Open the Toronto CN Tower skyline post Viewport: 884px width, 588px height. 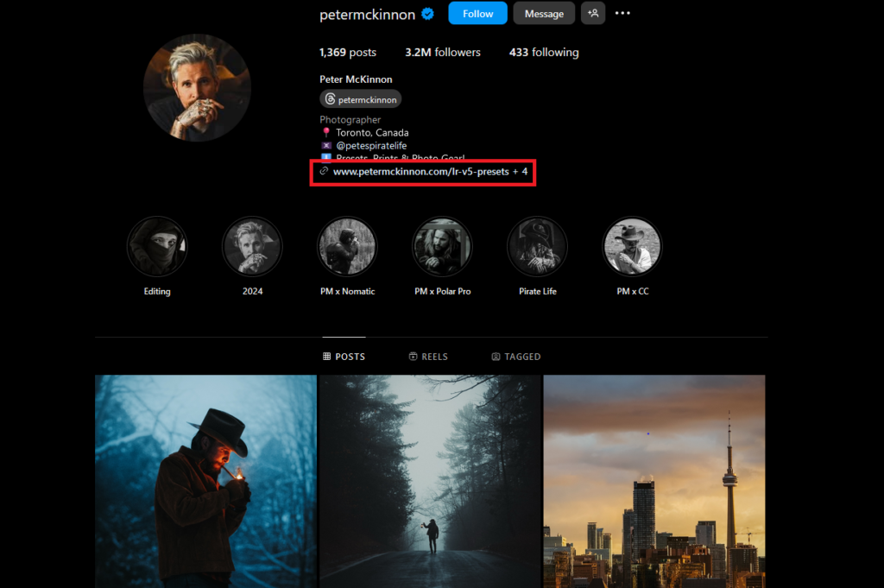pos(654,481)
